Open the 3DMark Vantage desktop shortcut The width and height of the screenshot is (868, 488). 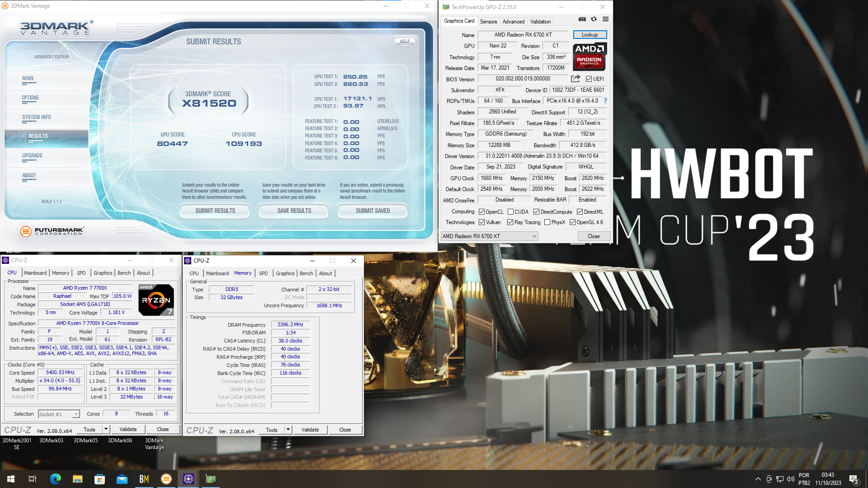155,444
